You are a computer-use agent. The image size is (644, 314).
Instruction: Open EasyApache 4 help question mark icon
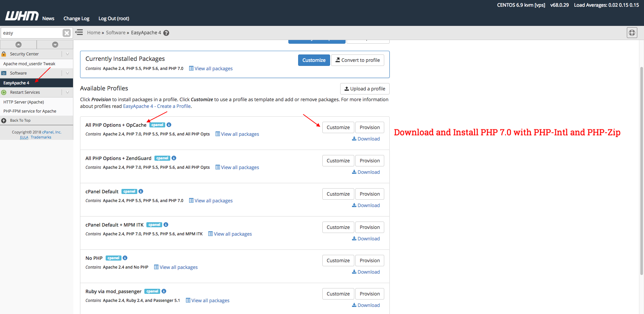click(x=166, y=33)
